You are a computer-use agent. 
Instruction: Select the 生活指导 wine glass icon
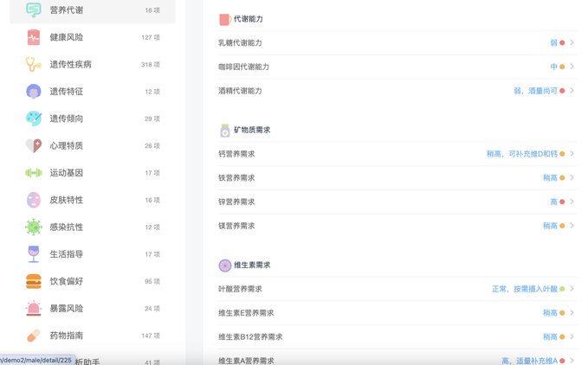click(x=33, y=254)
